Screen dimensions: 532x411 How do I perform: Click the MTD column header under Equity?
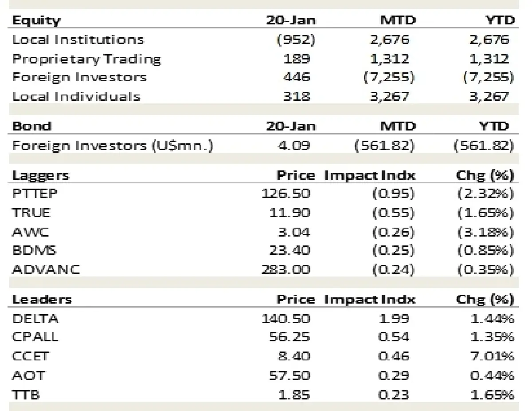tap(398, 20)
